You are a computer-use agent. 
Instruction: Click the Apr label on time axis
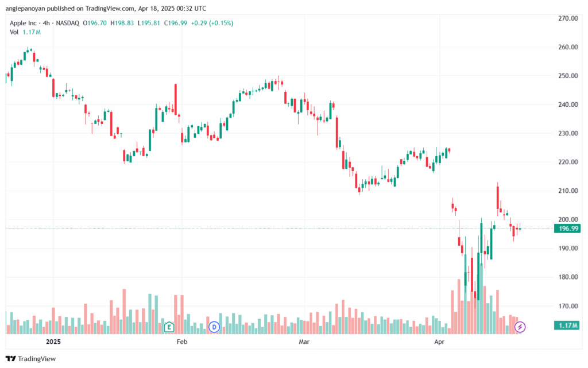439,342
